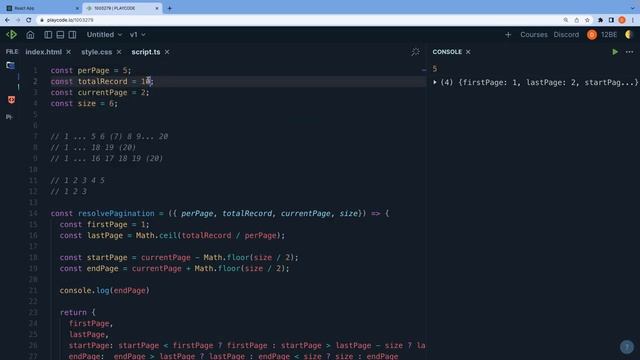Click the share page icon in address bar
The height and width of the screenshot is (360, 640).
tap(576, 20)
